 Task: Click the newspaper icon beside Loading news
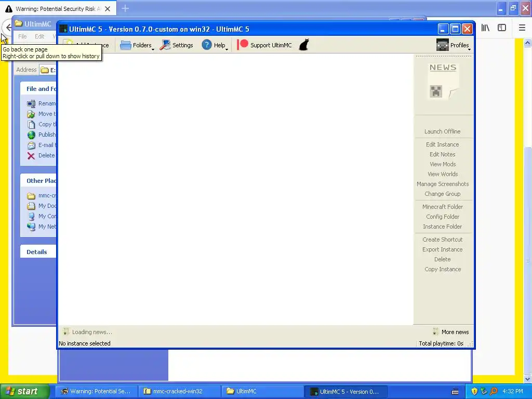[x=66, y=332]
